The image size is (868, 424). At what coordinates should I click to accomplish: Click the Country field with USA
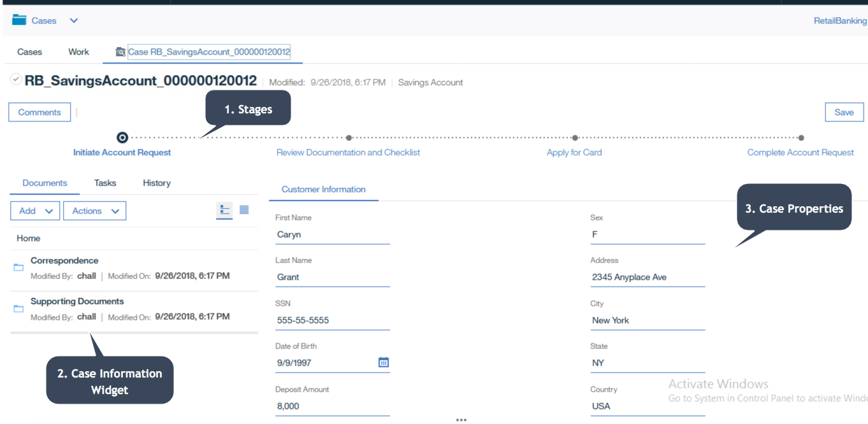pyautogui.click(x=647, y=406)
